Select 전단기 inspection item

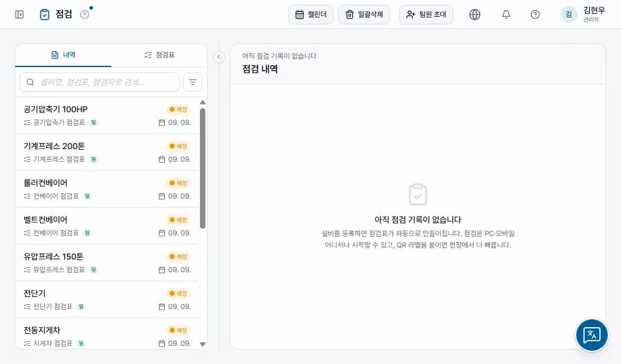(107, 299)
